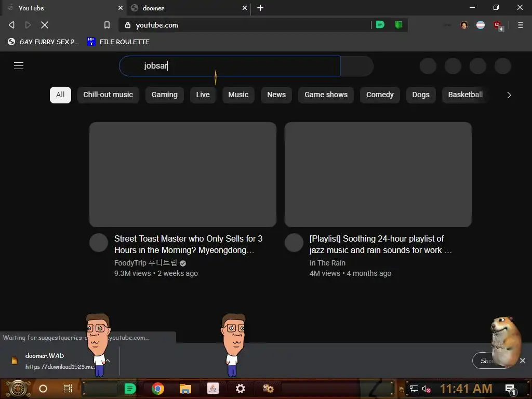This screenshot has height=399, width=532.
Task: Open the Street Toast Master video title
Action: (x=188, y=244)
